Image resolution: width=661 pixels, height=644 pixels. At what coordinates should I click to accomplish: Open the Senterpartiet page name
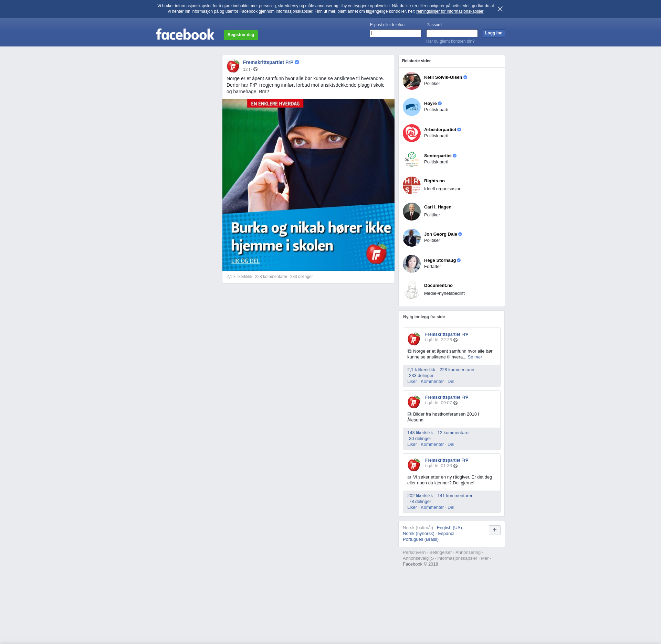[x=438, y=156]
